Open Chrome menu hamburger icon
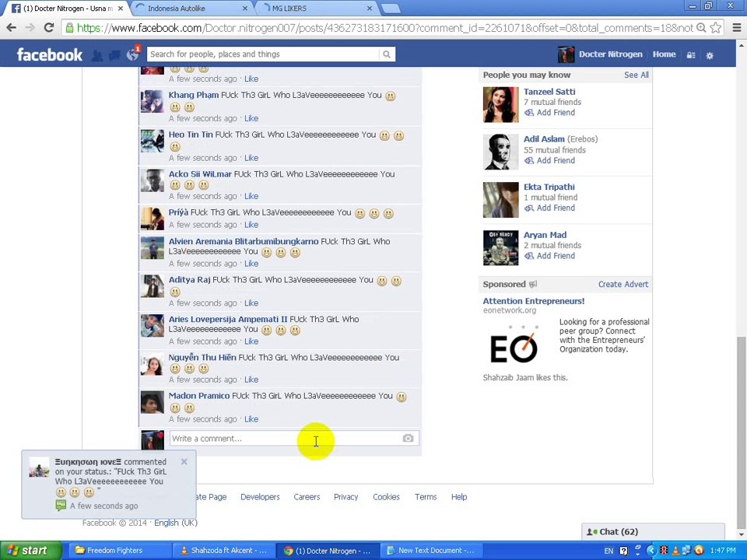 coord(737,28)
